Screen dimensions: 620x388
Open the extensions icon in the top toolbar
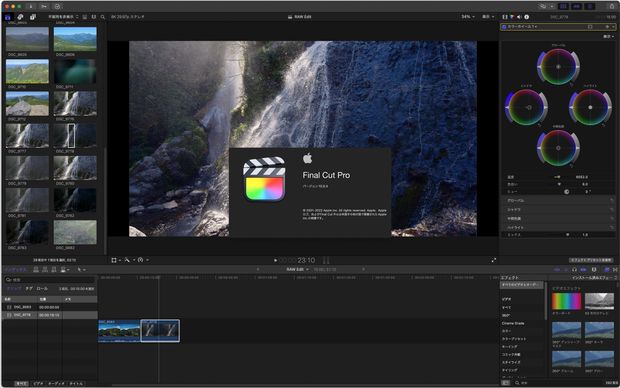click(544, 6)
